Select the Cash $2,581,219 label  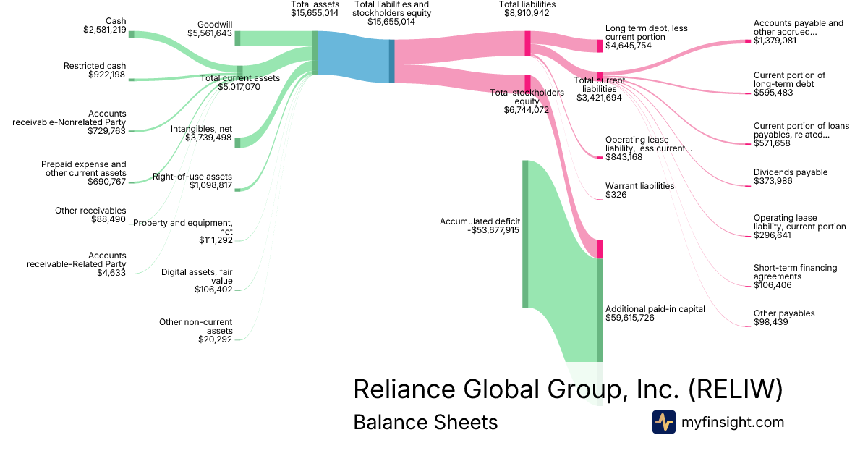tap(105, 25)
